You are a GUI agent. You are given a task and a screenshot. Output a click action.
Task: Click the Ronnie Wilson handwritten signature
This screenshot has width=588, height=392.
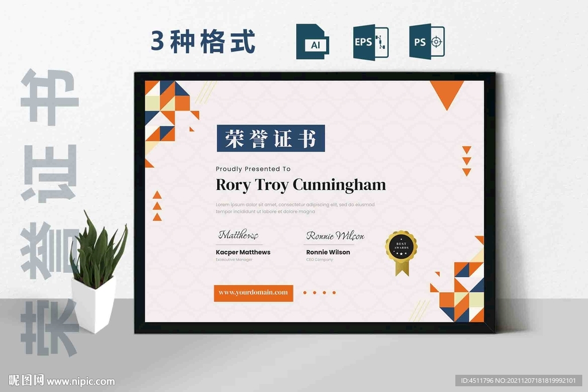335,235
